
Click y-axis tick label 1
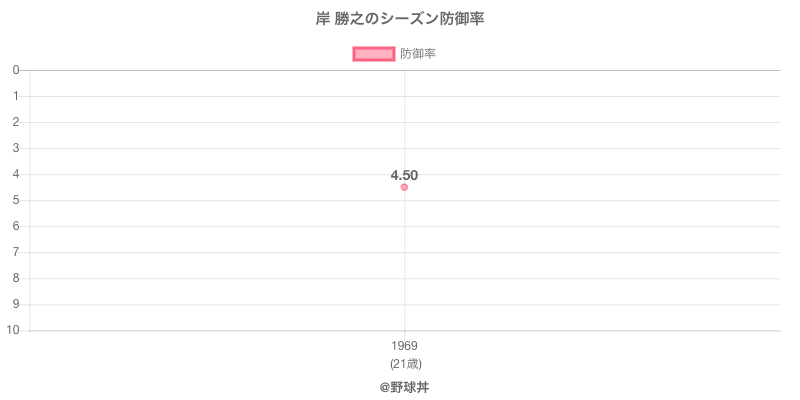(x=17, y=96)
